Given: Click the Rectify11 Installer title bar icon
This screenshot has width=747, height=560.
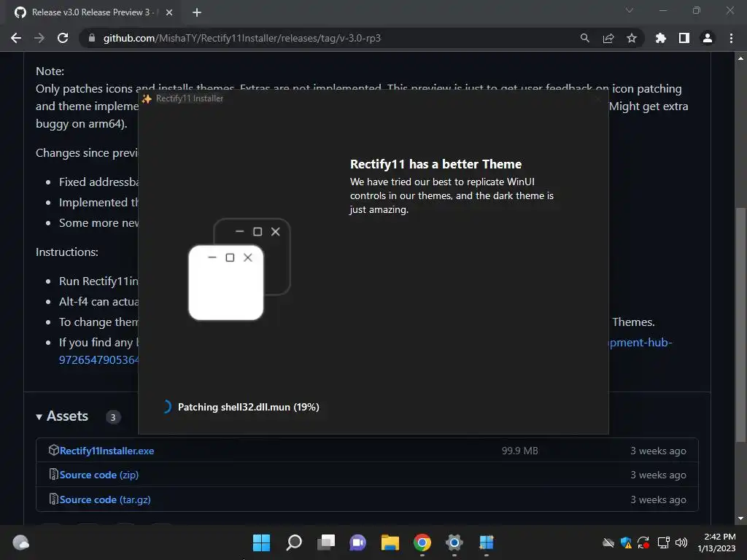Looking at the screenshot, I should click(x=147, y=98).
